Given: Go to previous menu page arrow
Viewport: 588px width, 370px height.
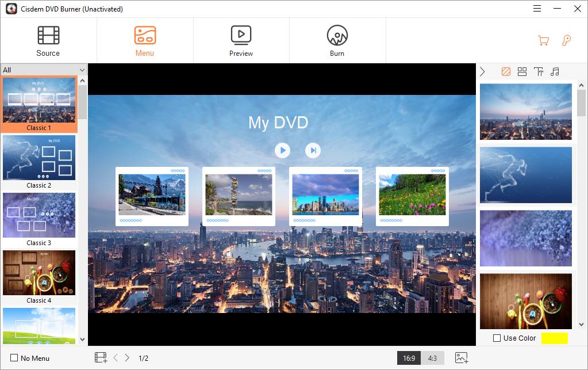Looking at the screenshot, I should (x=116, y=357).
